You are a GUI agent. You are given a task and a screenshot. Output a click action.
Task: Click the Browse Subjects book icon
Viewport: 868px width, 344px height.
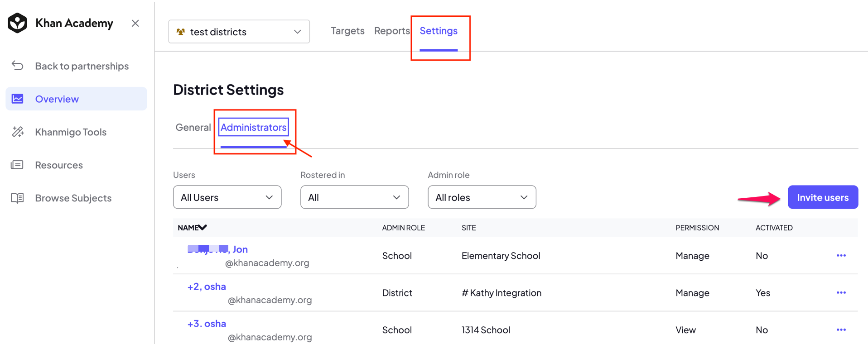(17, 198)
